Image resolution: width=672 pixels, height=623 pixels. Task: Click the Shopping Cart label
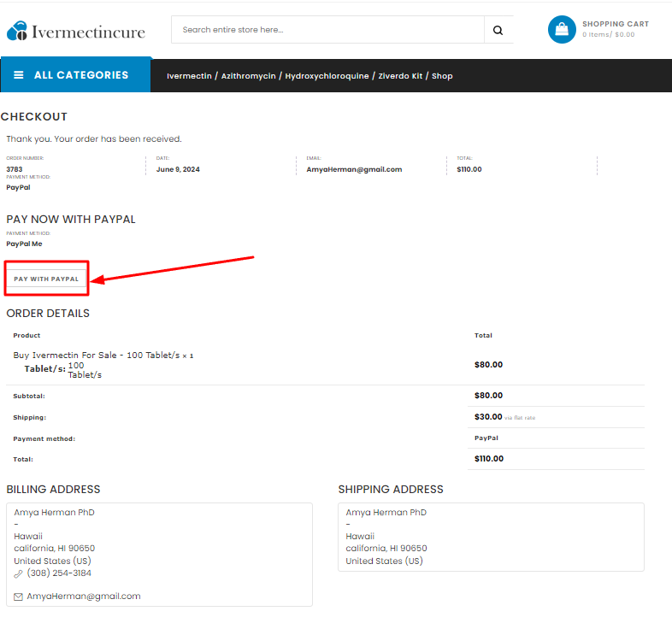(616, 24)
